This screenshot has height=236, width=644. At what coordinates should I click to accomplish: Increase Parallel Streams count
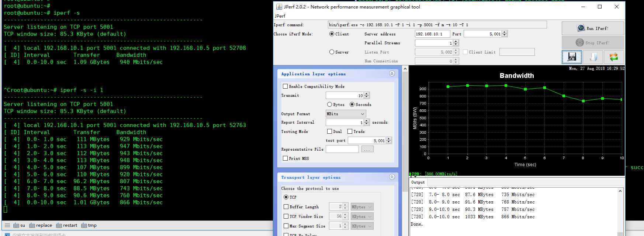coord(456,41)
